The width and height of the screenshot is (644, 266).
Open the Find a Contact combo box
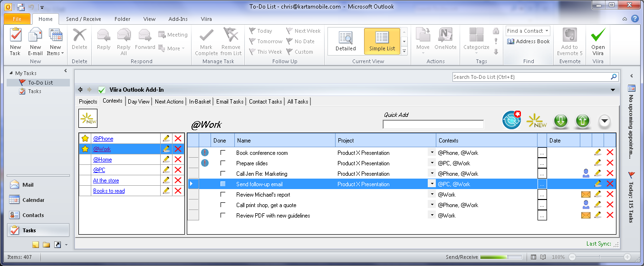[528, 31]
